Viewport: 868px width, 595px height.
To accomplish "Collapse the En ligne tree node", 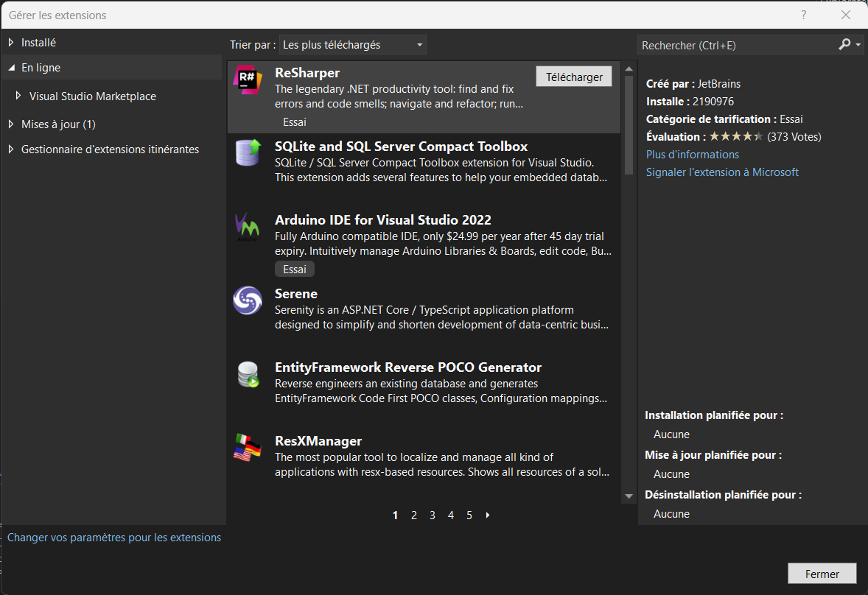I will coord(12,68).
